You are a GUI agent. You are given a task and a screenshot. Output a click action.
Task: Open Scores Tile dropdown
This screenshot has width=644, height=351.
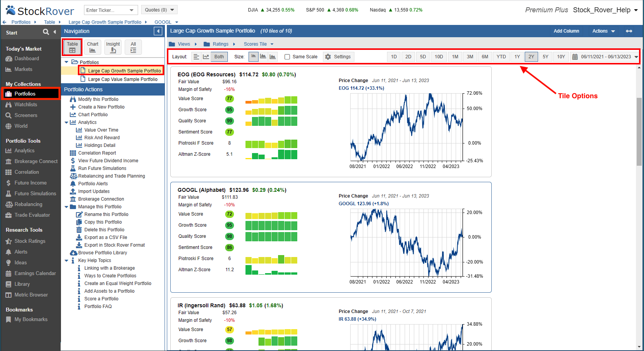[x=259, y=44]
